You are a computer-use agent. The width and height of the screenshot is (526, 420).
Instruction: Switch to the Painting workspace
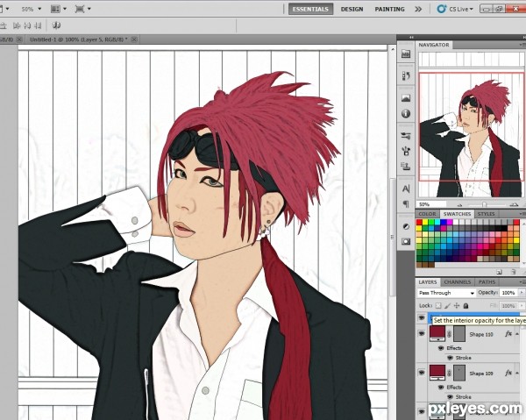point(389,9)
